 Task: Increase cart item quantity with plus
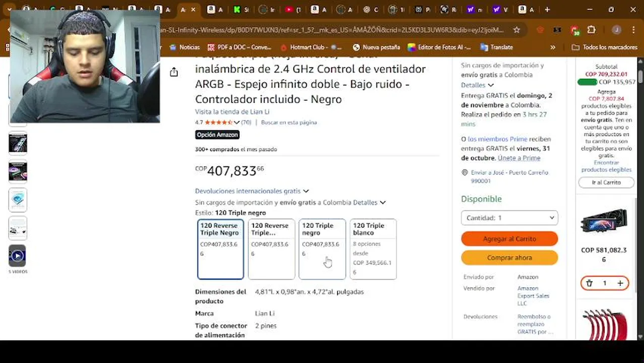tap(620, 283)
